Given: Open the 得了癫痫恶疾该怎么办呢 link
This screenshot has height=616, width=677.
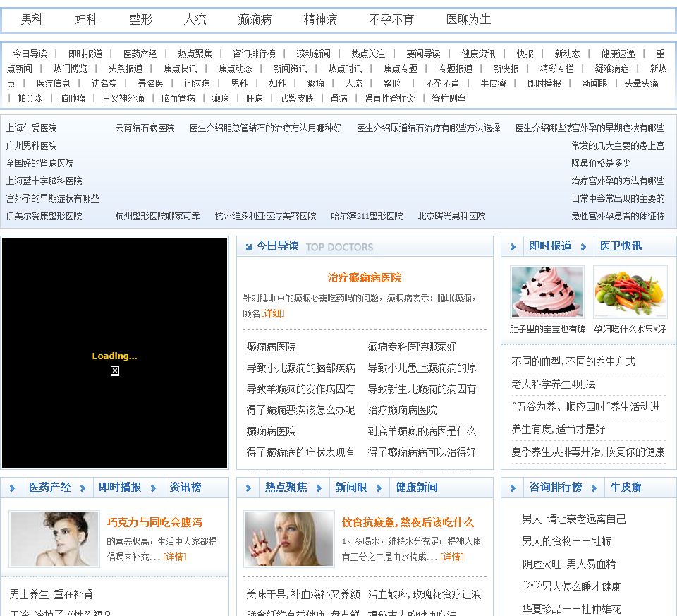Looking at the screenshot, I should pos(300,410).
